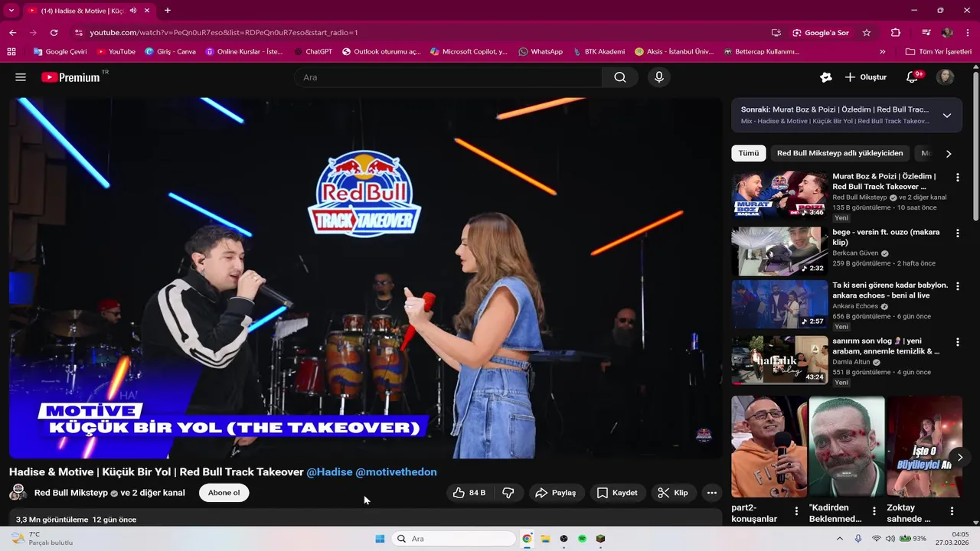
Task: Show more filter chips with right arrow
Action: [949, 154]
